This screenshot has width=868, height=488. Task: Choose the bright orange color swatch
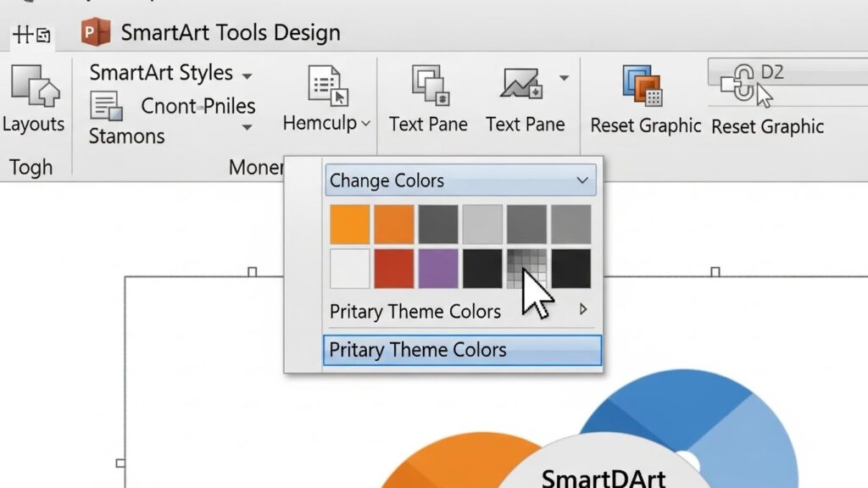(350, 224)
